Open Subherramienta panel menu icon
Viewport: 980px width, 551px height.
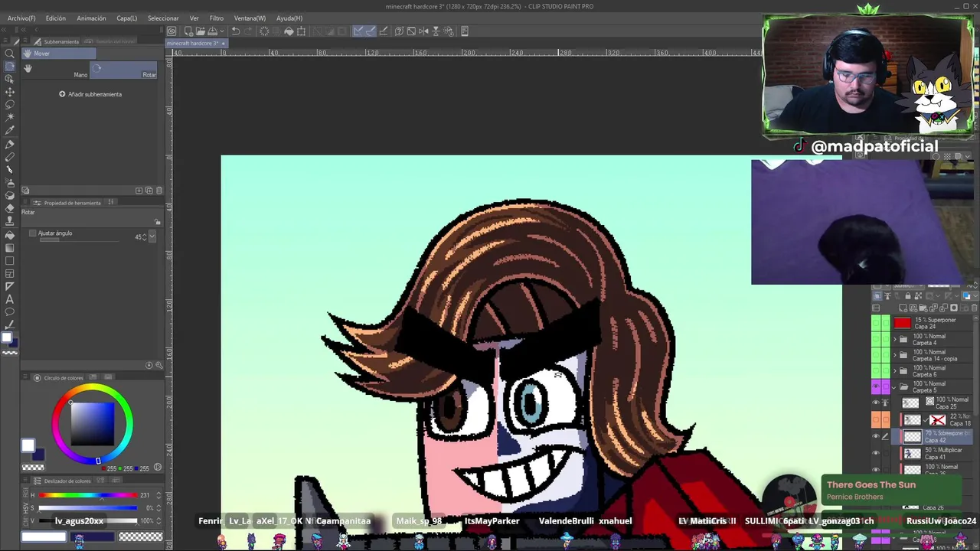[x=27, y=41]
